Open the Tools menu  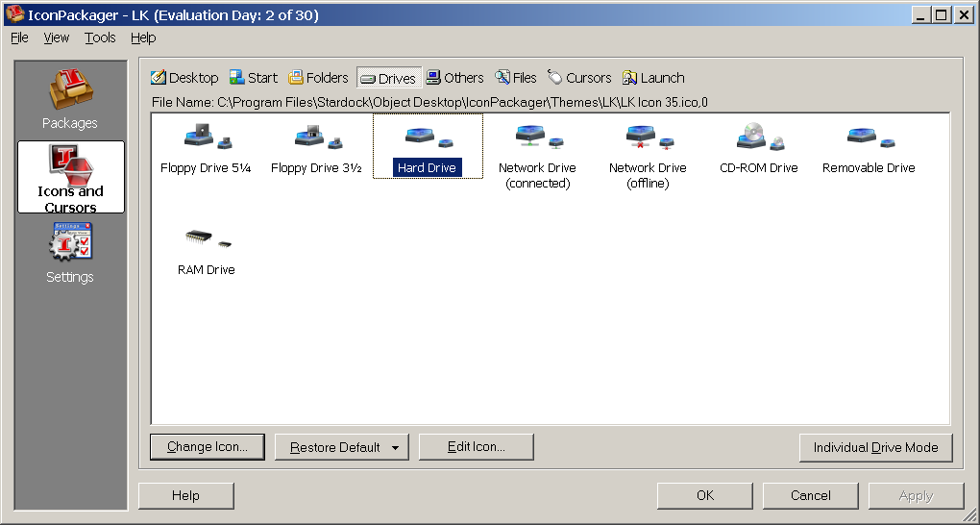coord(100,37)
